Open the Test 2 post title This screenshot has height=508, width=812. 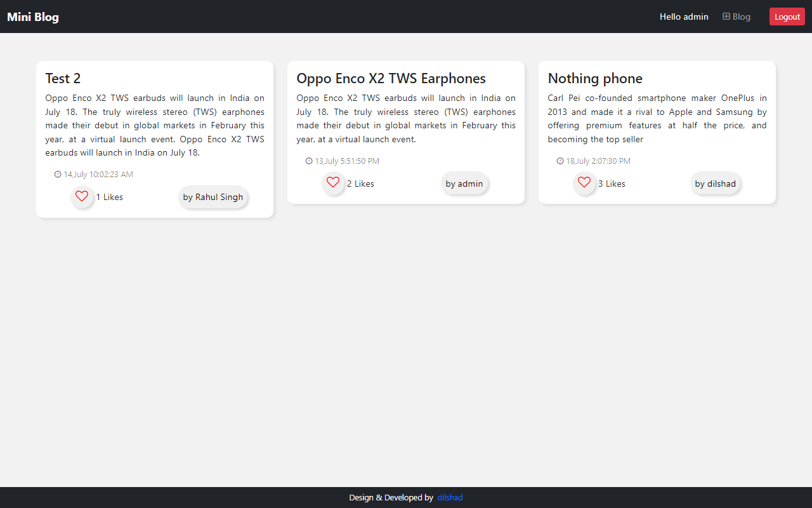(x=63, y=78)
